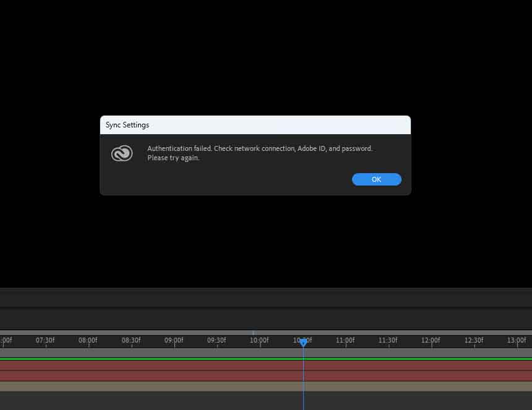
Task: Click the 13:00f mark on time ruler
Action: pyautogui.click(x=517, y=340)
